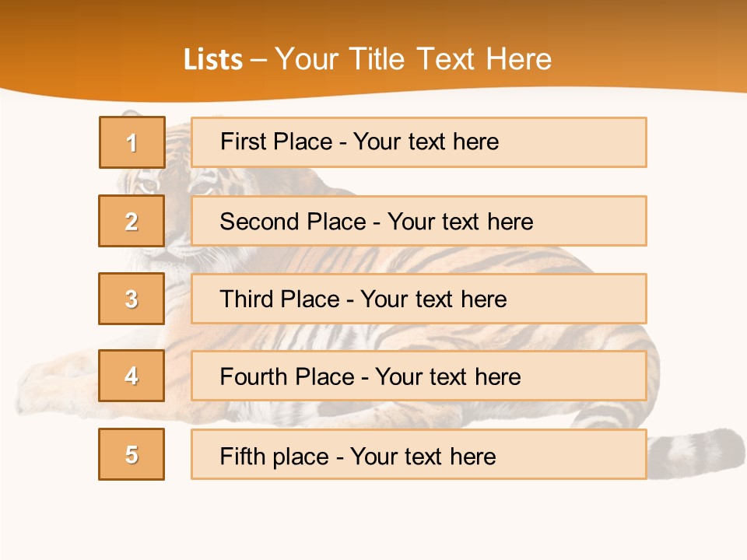The width and height of the screenshot is (747, 560).
Task: Select the number 4 box
Action: coord(132,376)
